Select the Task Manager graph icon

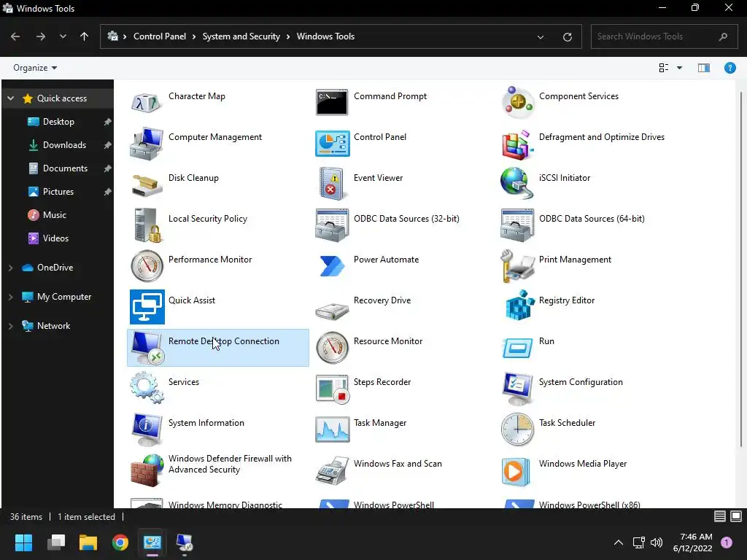coord(332,429)
